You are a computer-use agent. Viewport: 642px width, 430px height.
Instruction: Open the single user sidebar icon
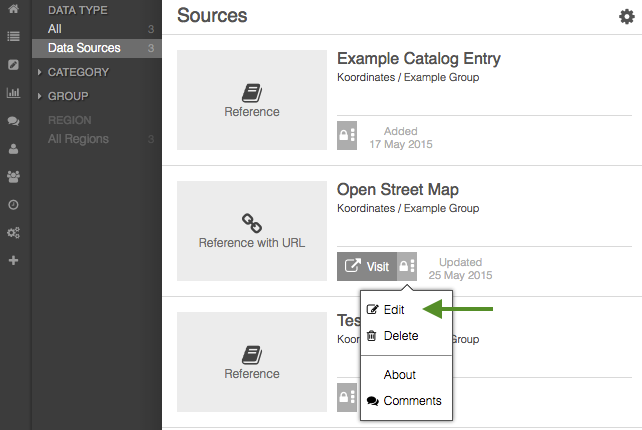point(14,149)
